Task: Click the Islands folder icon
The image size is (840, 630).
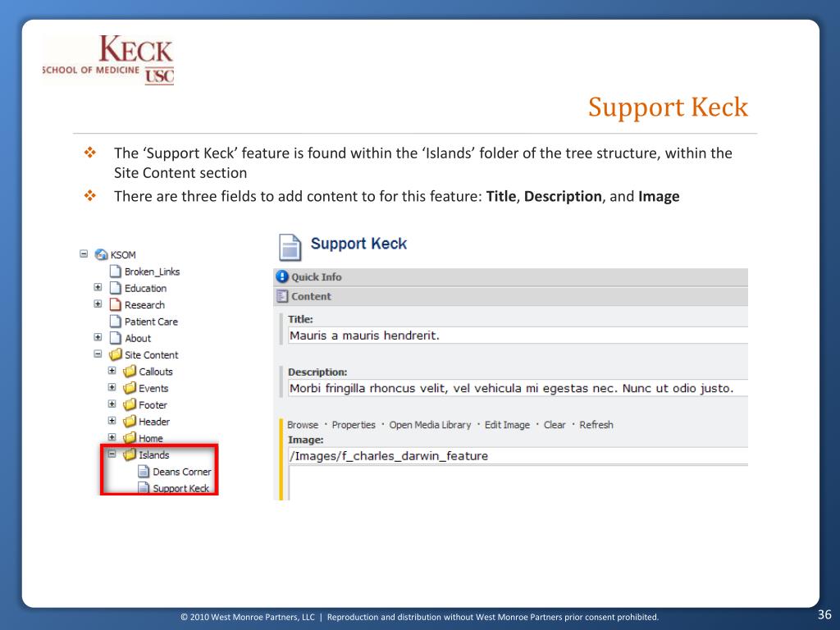Action: click(x=130, y=454)
